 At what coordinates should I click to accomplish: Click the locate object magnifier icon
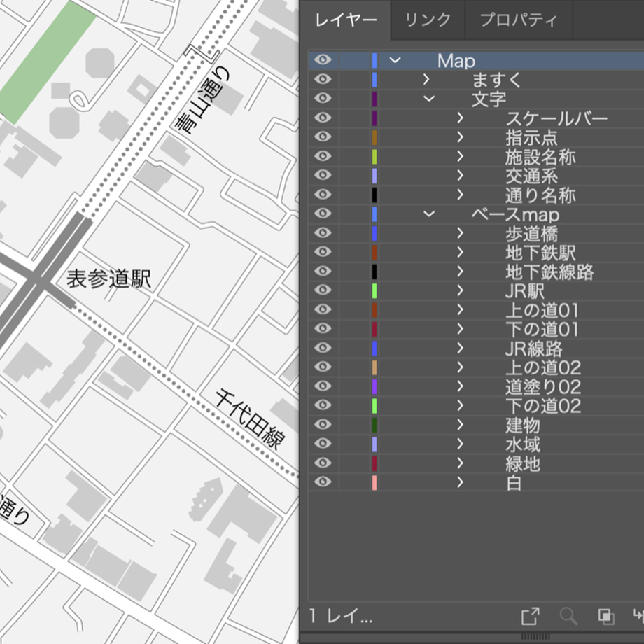[569, 616]
